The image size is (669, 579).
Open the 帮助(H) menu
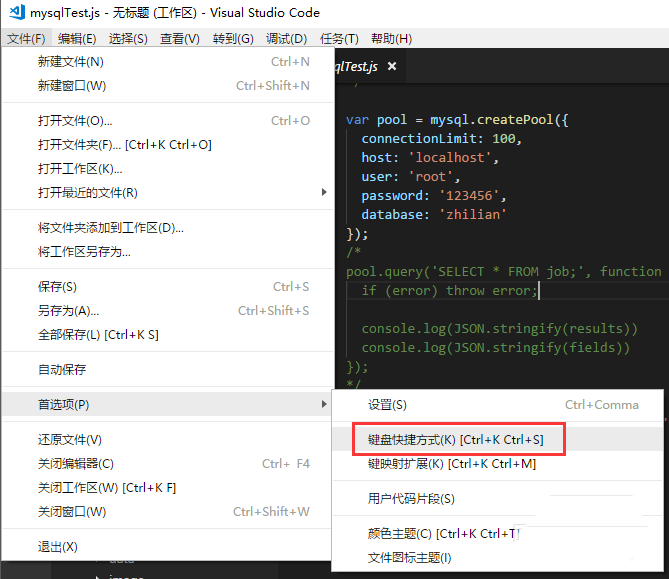click(x=391, y=39)
